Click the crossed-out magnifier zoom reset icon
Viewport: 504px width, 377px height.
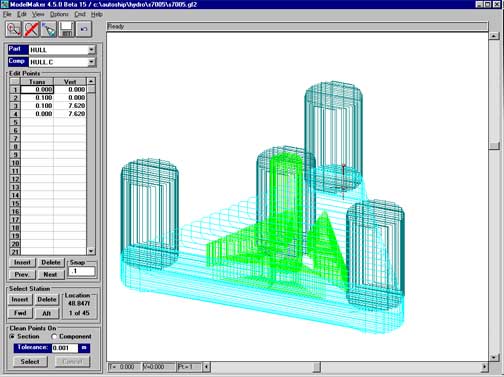(x=31, y=29)
